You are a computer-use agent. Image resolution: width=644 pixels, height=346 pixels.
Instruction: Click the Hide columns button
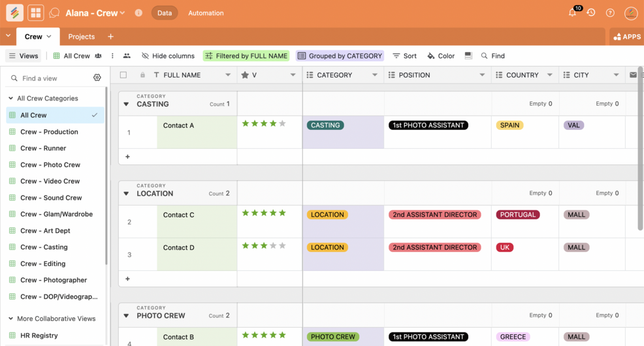(168, 56)
